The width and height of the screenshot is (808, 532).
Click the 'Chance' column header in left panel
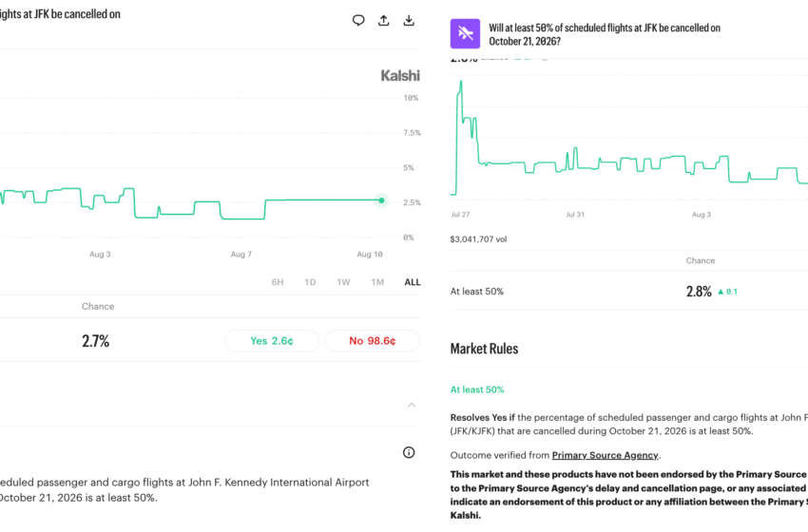[x=98, y=307]
